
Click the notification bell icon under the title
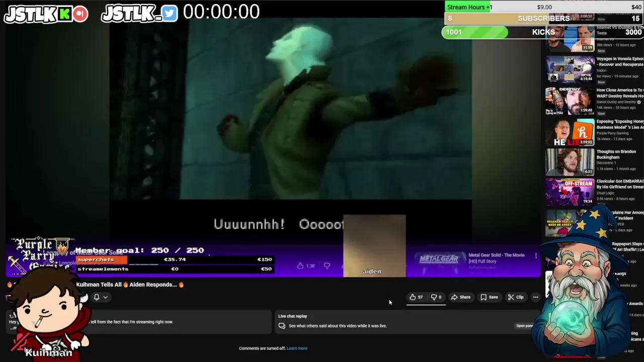click(x=97, y=297)
